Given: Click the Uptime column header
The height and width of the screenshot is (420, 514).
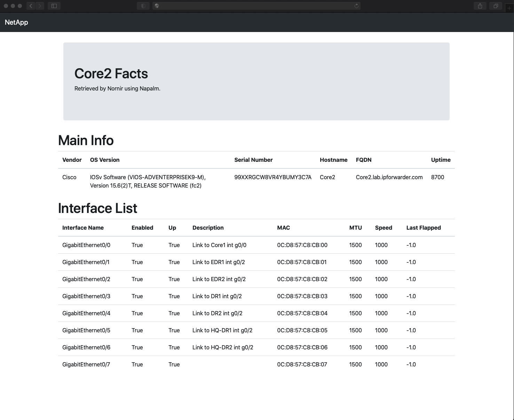Looking at the screenshot, I should click(441, 160).
